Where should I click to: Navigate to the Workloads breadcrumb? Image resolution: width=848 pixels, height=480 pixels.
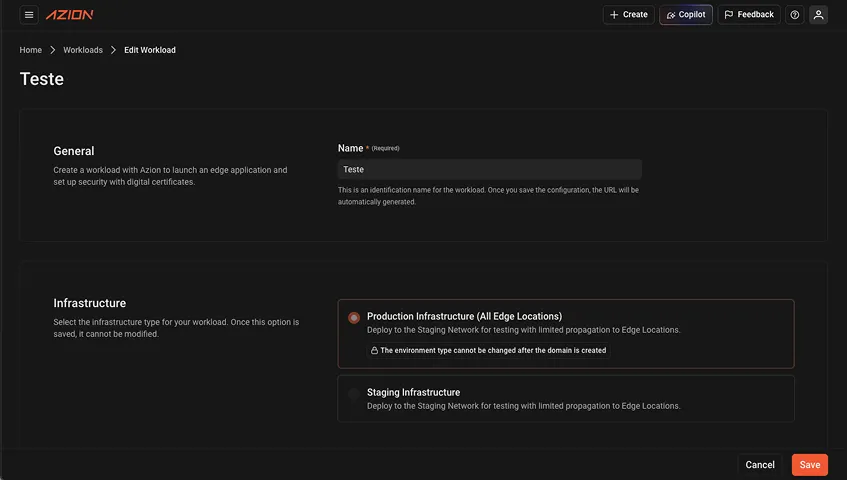click(83, 50)
